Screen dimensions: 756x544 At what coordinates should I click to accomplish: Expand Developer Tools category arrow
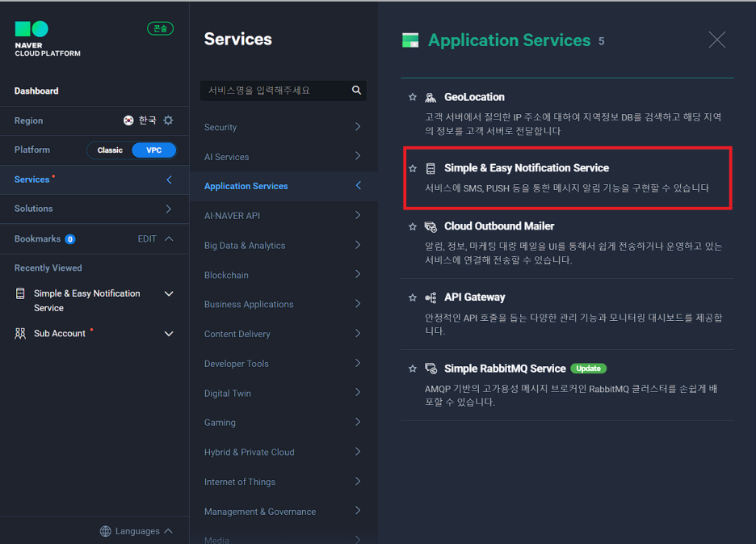click(x=358, y=363)
